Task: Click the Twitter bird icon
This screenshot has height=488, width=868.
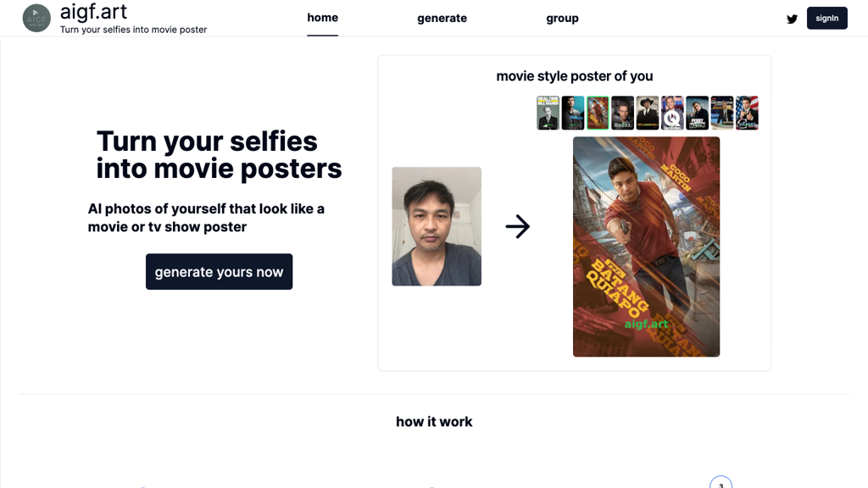Action: click(792, 19)
